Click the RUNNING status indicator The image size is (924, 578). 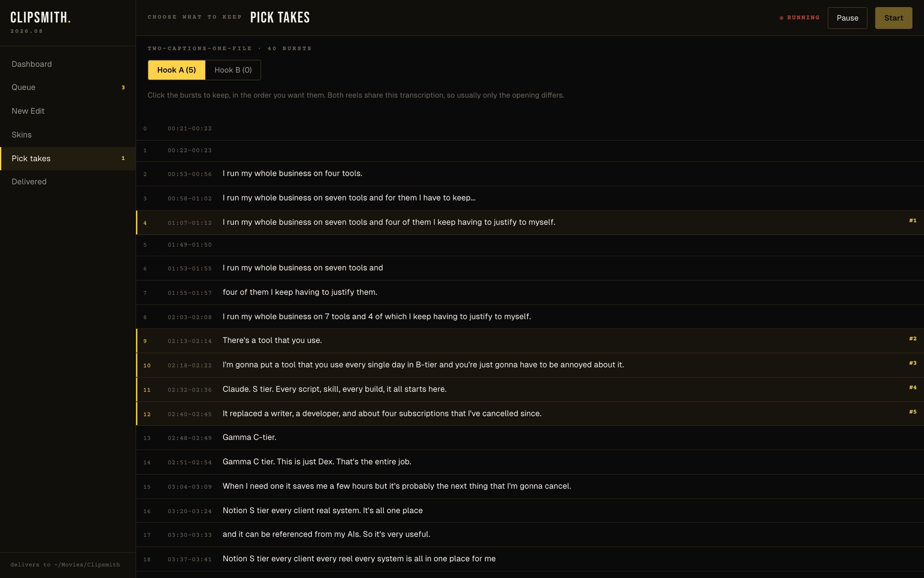[x=800, y=18]
